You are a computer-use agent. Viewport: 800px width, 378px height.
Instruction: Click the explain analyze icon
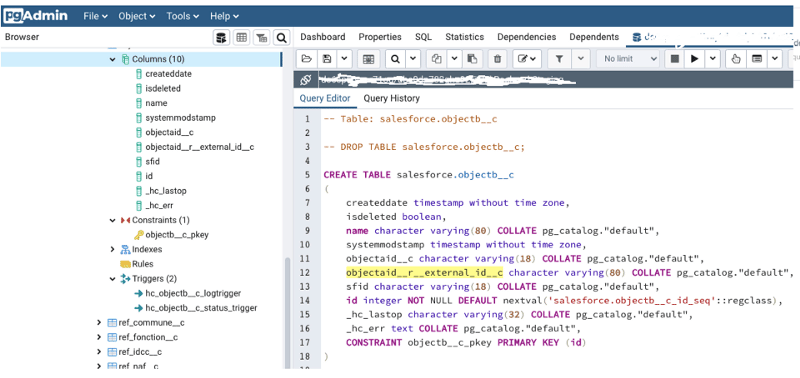click(757, 59)
